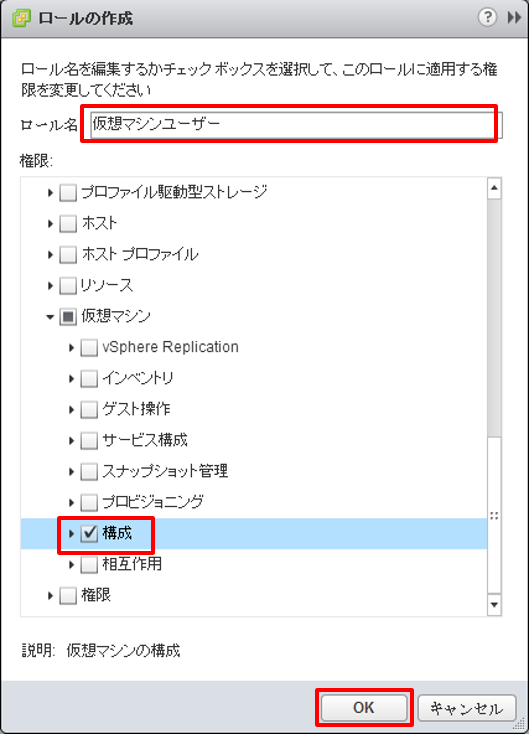
Task: Click the double-arrow expand icon in title bar
Action: click(514, 18)
